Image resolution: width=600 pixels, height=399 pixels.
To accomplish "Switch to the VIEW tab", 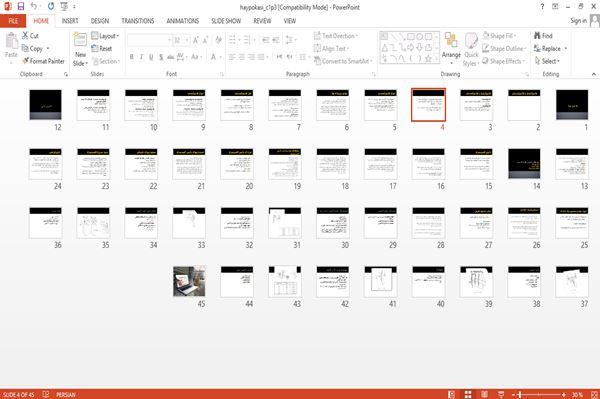I will 290,21.
